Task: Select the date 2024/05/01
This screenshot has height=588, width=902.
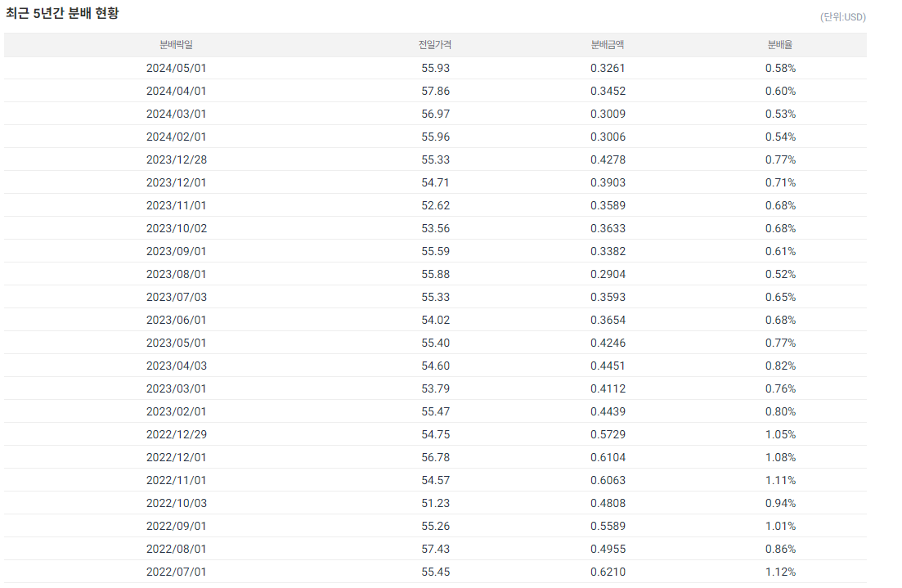Action: (x=176, y=68)
